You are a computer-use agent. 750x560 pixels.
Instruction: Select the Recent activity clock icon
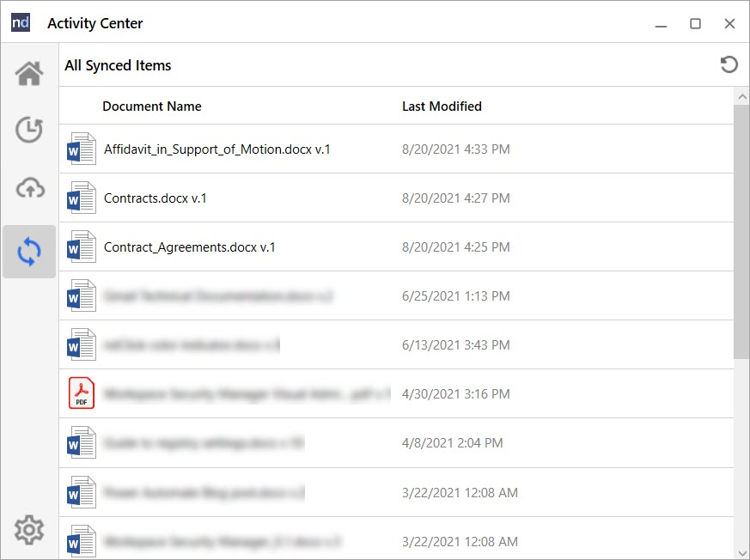[x=28, y=131]
